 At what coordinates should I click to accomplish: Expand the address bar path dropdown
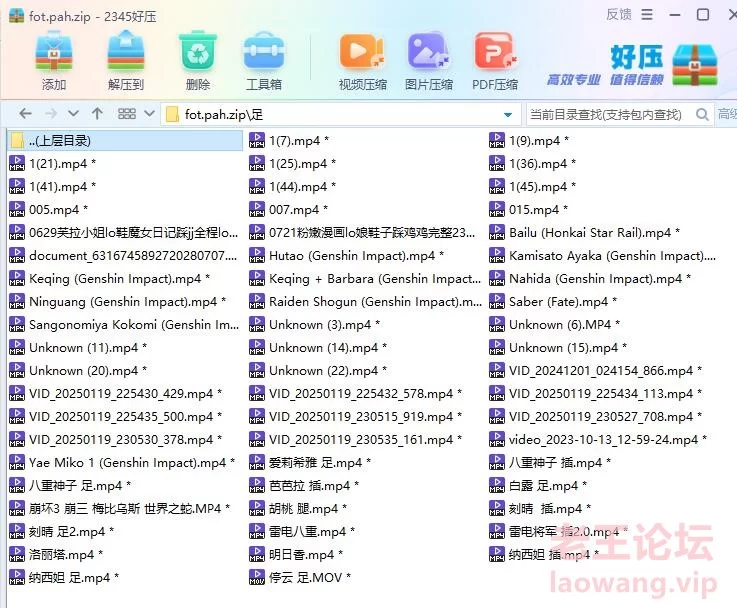tap(508, 115)
